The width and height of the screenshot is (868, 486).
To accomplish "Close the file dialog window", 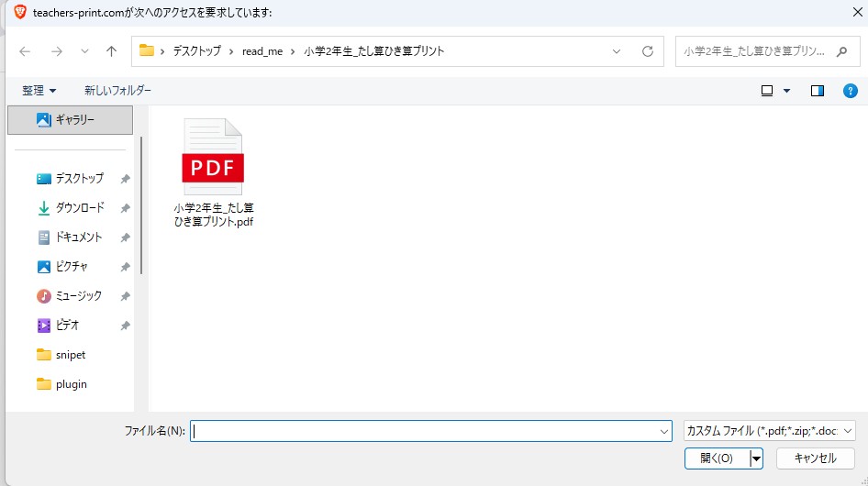I will [x=857, y=12].
